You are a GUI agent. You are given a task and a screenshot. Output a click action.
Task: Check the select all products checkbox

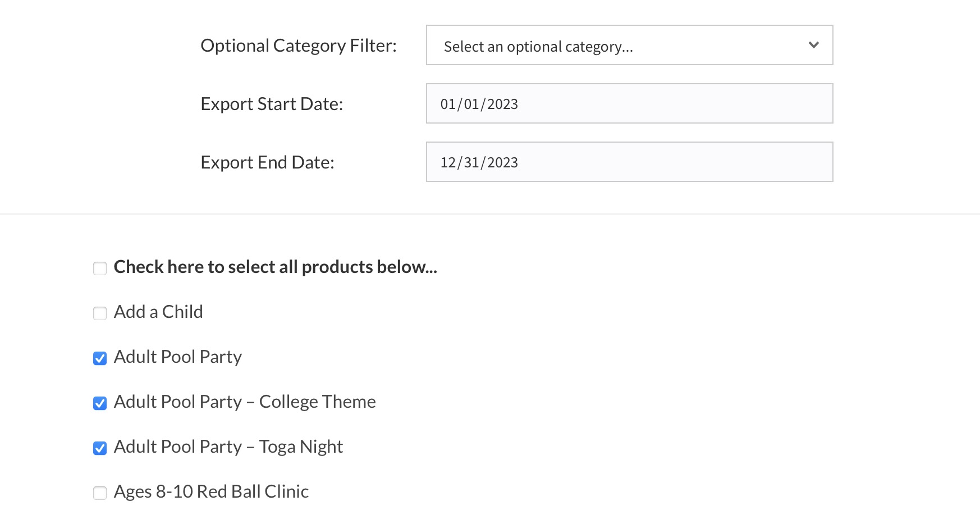pyautogui.click(x=100, y=268)
